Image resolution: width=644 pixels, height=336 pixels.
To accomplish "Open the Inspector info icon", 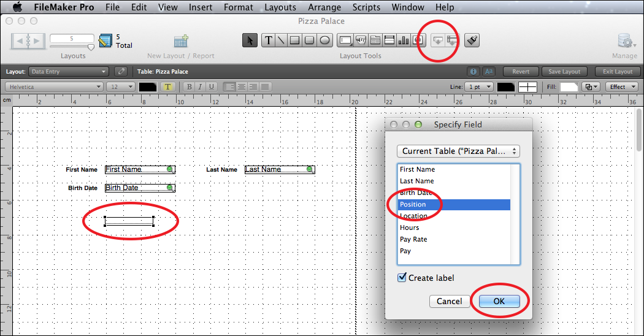I will point(473,72).
